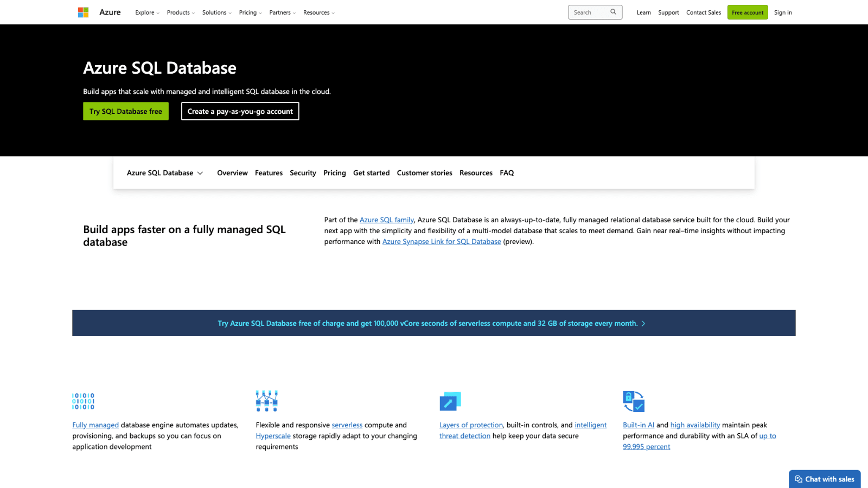Open the Security tab
This screenshot has width=868, height=488.
click(x=303, y=173)
